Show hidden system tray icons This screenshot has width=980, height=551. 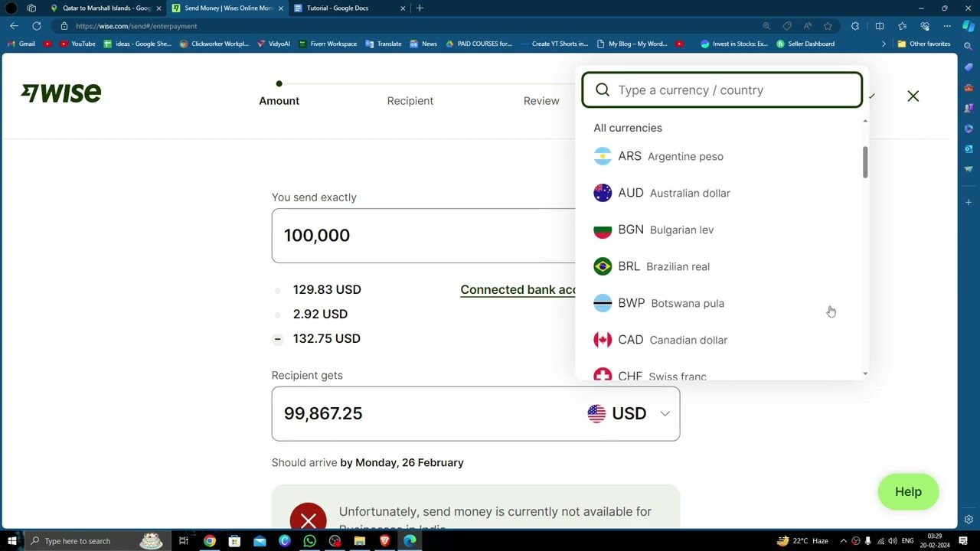[x=844, y=541]
